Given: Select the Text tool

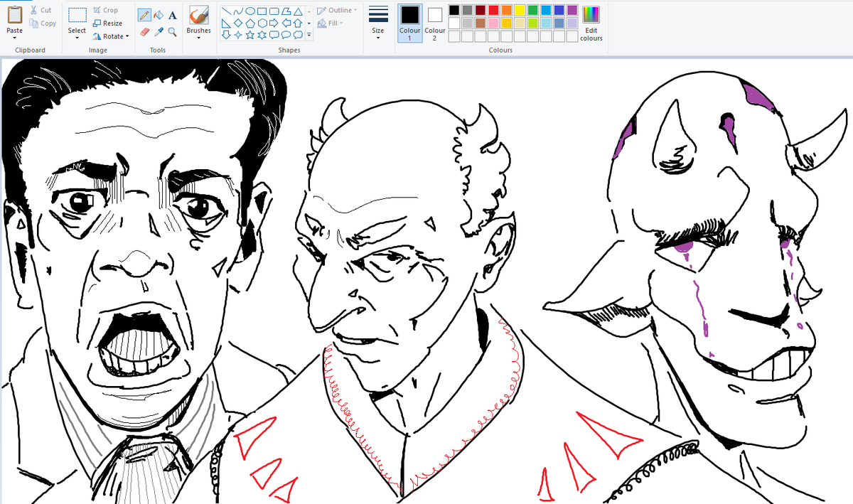Looking at the screenshot, I should point(172,15).
